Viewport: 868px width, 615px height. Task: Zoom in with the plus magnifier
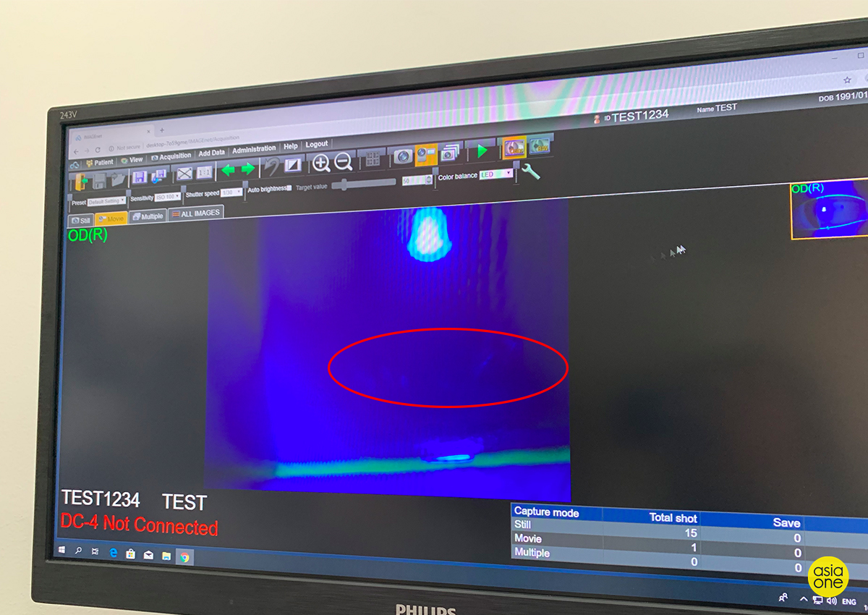(320, 163)
